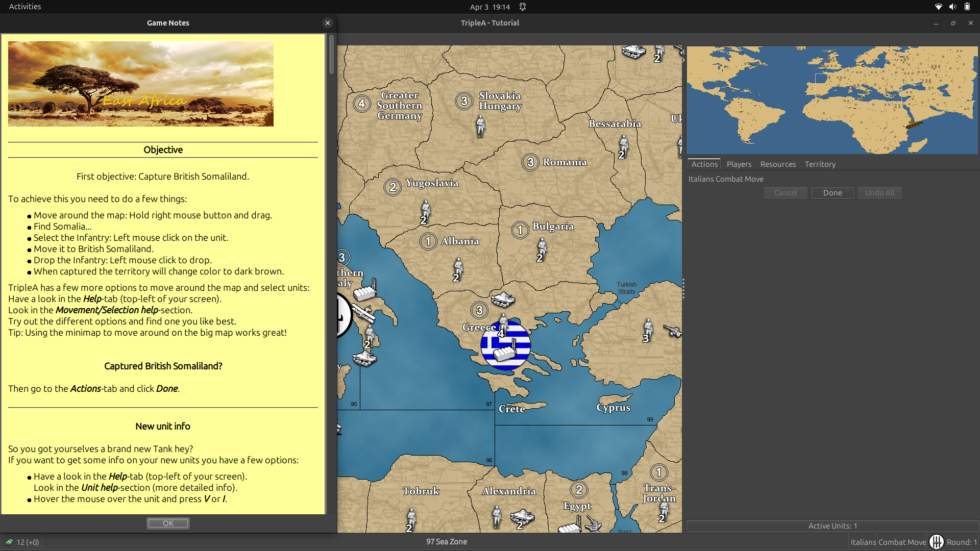The image size is (980, 551).
Task: Click the Done button to end combat move
Action: (x=832, y=192)
